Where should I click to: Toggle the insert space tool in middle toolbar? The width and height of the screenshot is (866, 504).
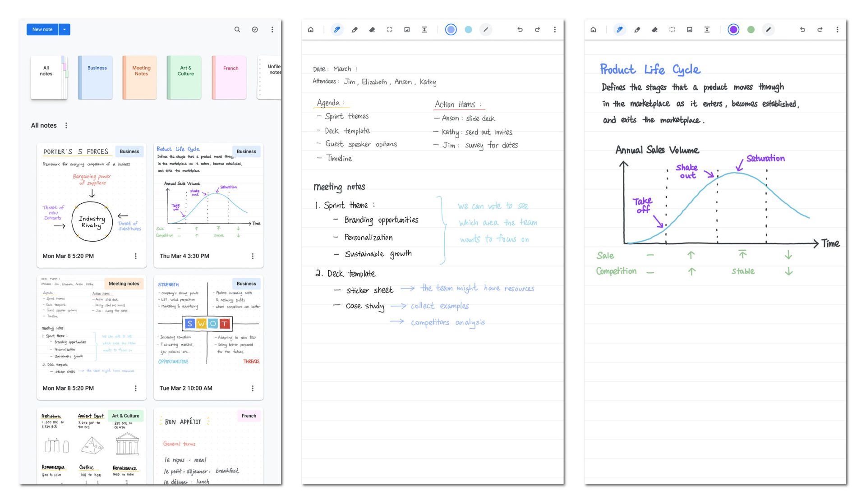click(424, 30)
